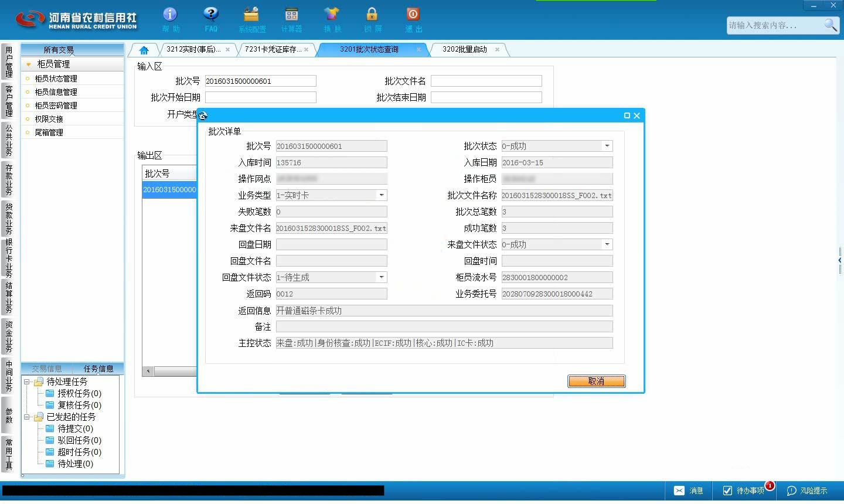The image size is (844, 504).
Task: Open the 帮助 help icon
Action: point(170,19)
